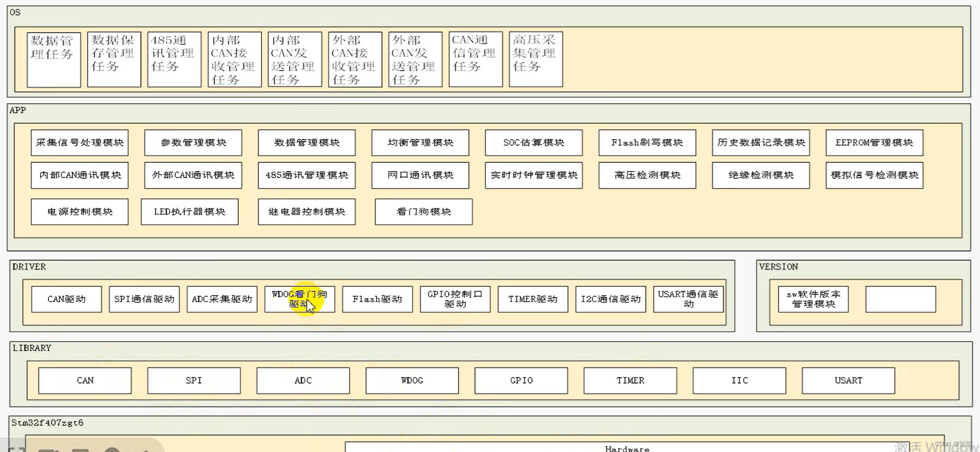Select the LED执行器模块 box

pyautogui.click(x=190, y=212)
